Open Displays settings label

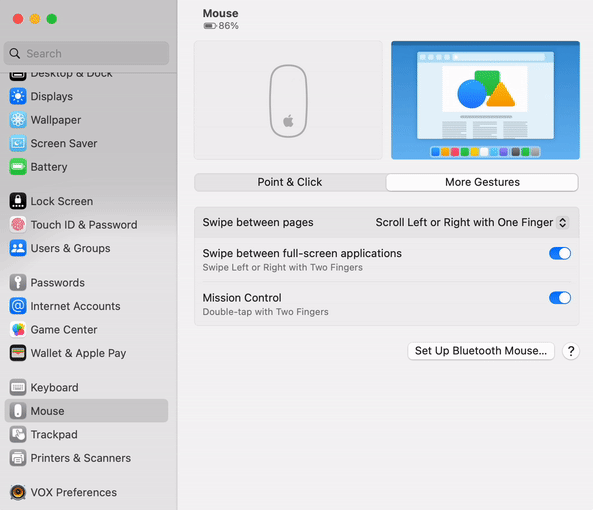(x=51, y=96)
